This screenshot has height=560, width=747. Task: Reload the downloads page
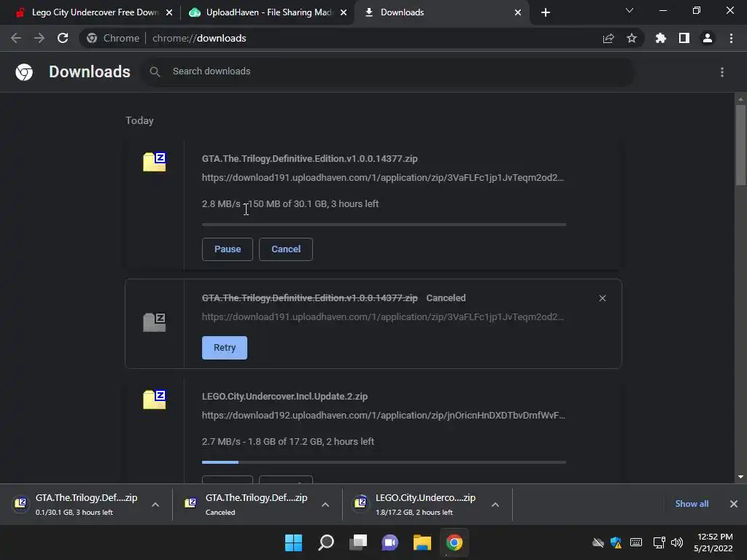click(x=63, y=38)
